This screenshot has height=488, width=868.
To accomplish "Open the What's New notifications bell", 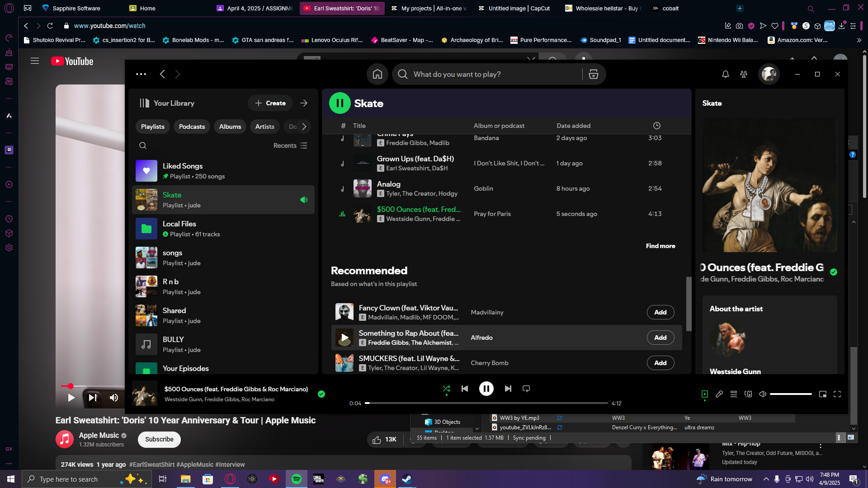I will 726,75.
